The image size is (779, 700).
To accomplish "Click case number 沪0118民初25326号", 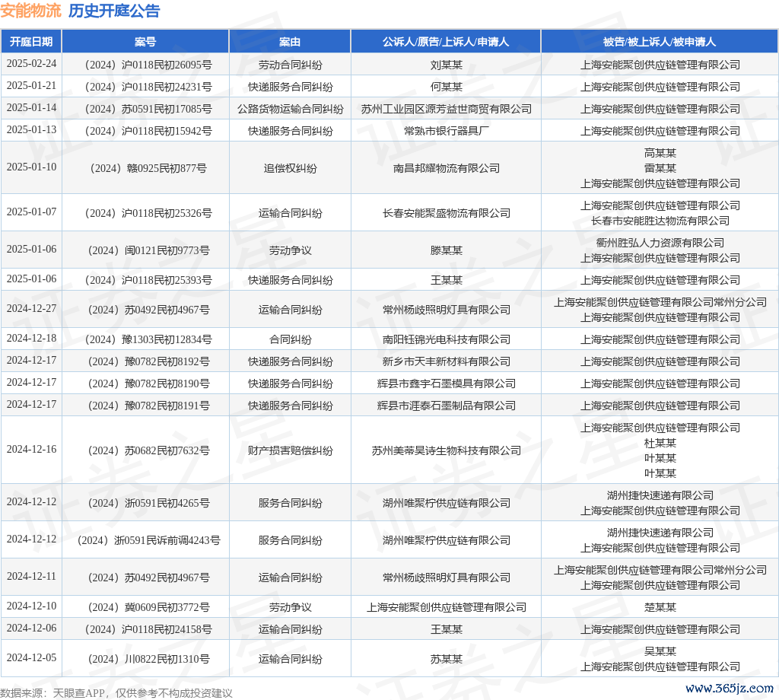I will [x=148, y=213].
